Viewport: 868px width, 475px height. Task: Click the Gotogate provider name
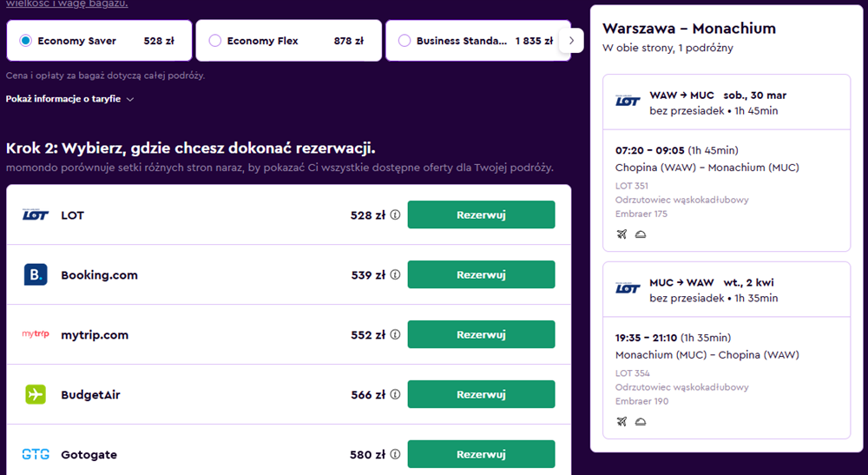(89, 454)
